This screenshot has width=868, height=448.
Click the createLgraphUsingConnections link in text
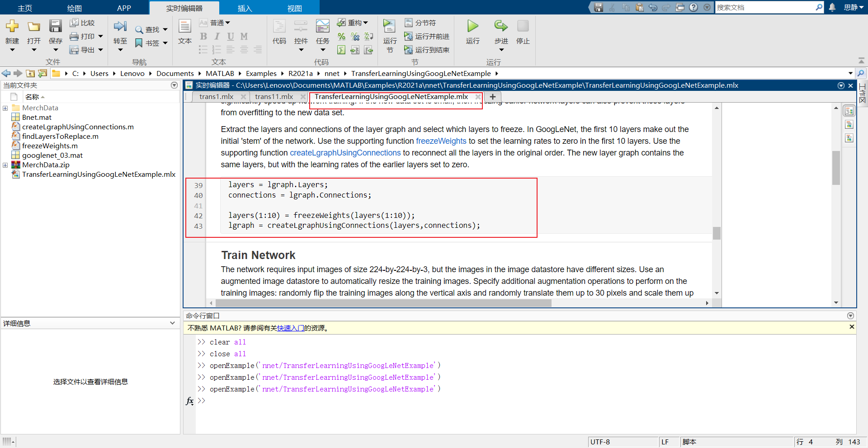click(x=345, y=153)
